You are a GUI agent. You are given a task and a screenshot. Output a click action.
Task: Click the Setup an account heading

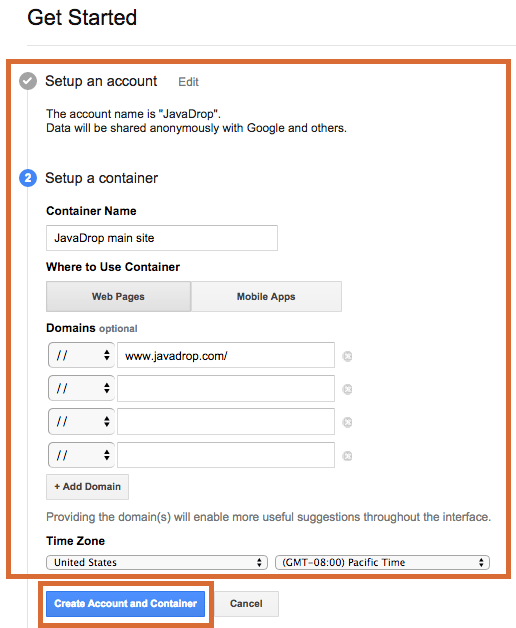pos(101,81)
